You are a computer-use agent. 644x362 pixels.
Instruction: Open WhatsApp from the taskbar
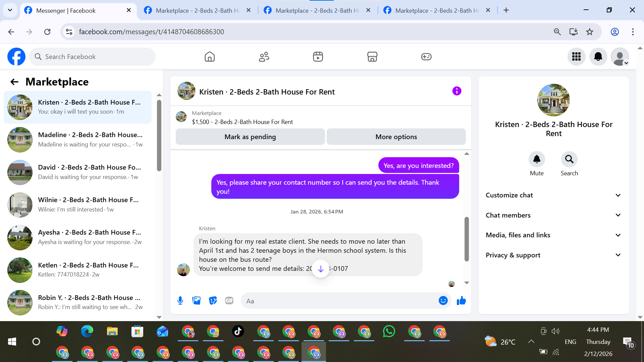coord(389,331)
